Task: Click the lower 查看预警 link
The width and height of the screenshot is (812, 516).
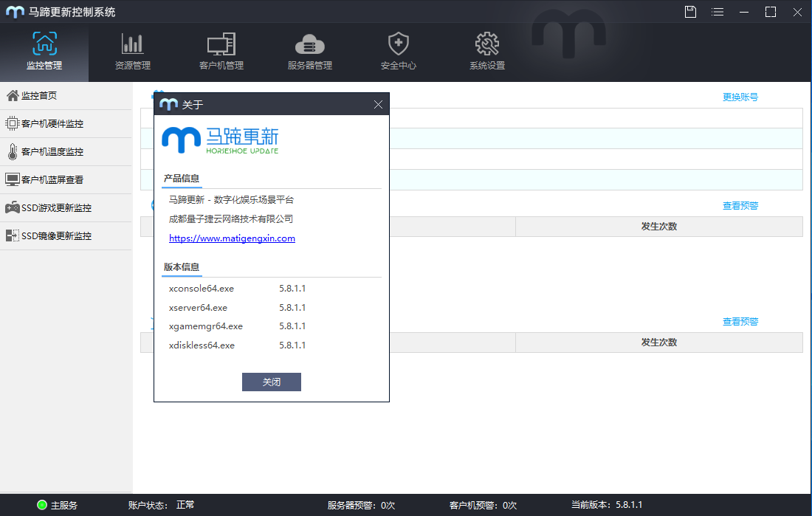Action: pos(740,322)
